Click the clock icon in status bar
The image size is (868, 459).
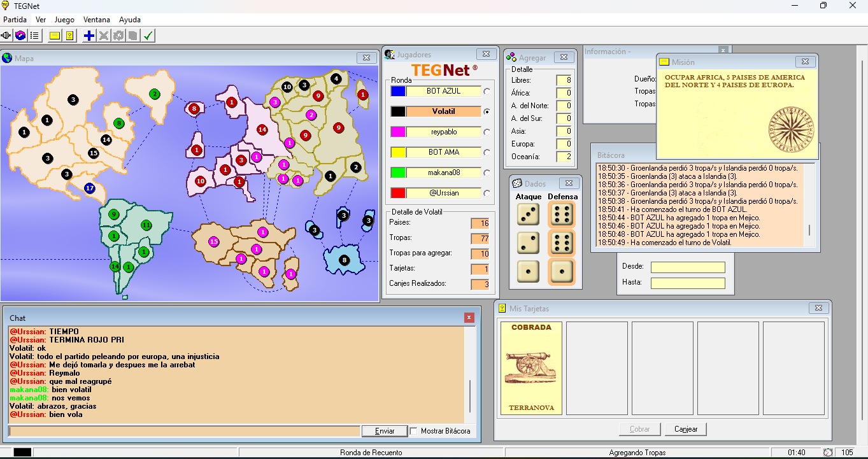pos(828,453)
